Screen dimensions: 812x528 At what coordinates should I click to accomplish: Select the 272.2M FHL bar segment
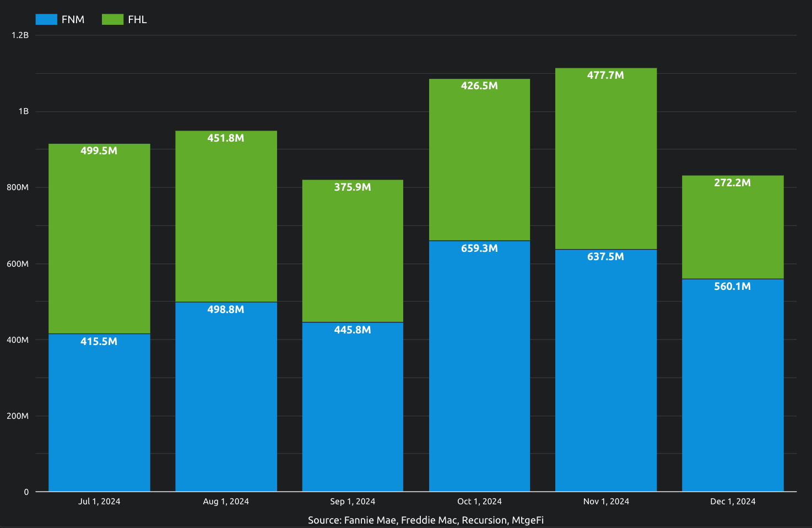tap(733, 227)
